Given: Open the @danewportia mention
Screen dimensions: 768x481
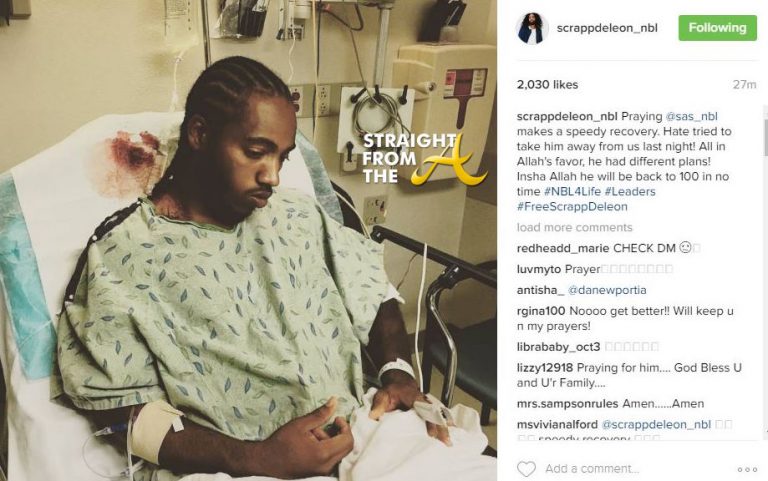Looking at the screenshot, I should click(607, 290).
